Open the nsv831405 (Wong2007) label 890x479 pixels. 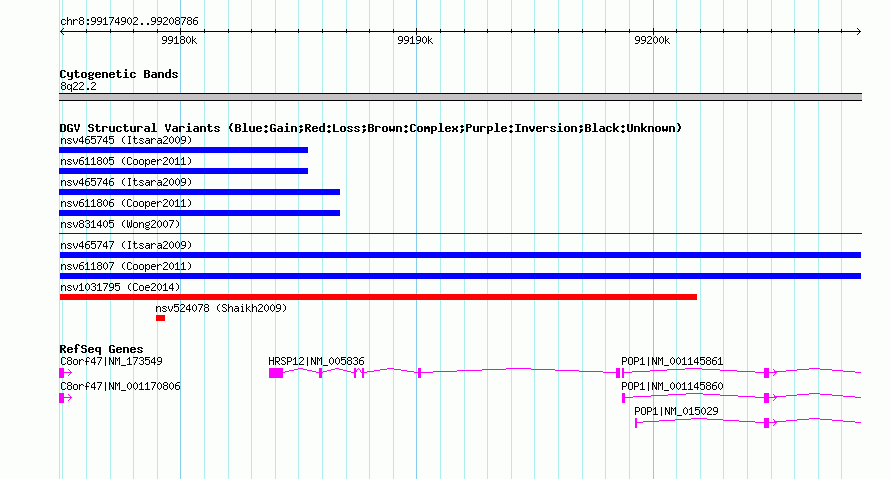click(120, 224)
